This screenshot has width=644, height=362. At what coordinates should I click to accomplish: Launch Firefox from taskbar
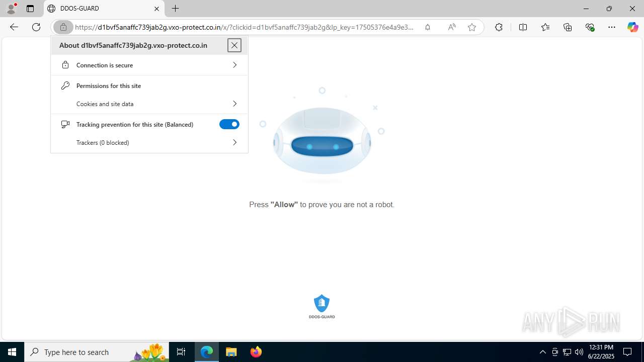(x=256, y=352)
